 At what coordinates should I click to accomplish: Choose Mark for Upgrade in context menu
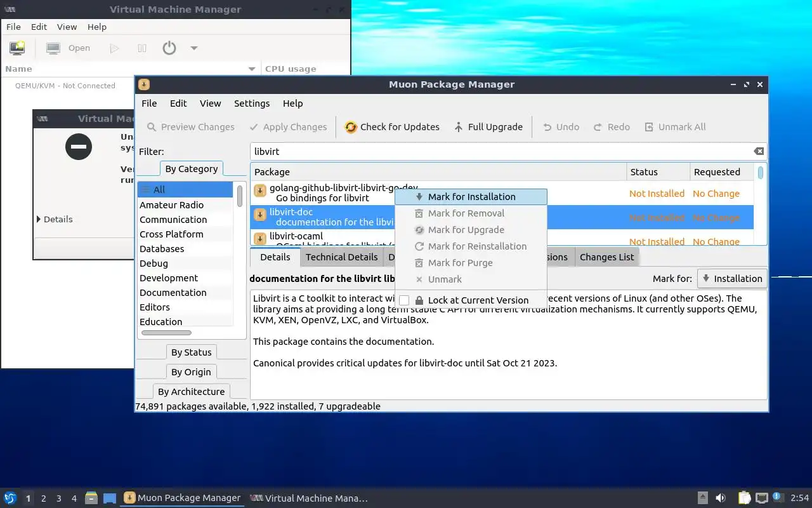point(471,230)
